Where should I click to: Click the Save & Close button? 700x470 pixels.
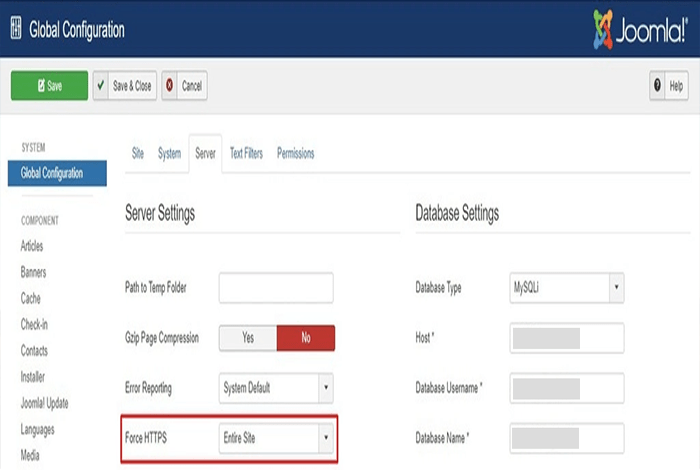point(125,86)
